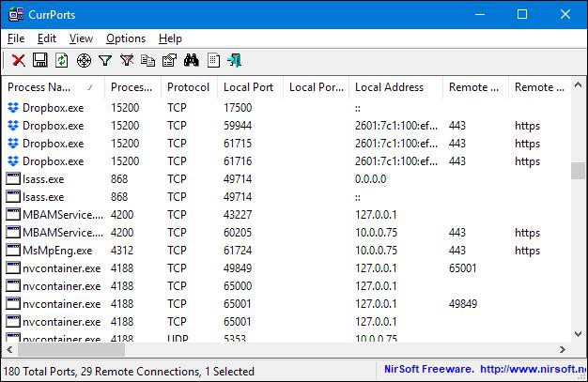588x382 pixels.
Task: Click nvcontainer.exe icon on port 49849 row
Action: (13, 268)
